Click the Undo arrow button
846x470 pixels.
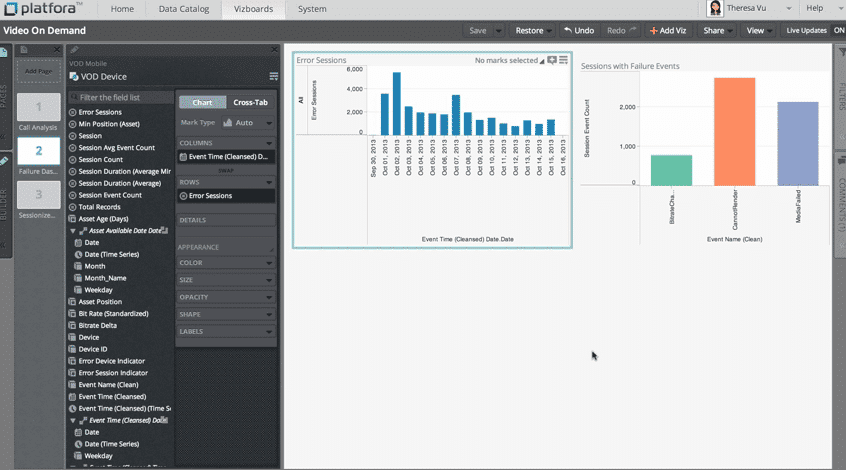[578, 31]
